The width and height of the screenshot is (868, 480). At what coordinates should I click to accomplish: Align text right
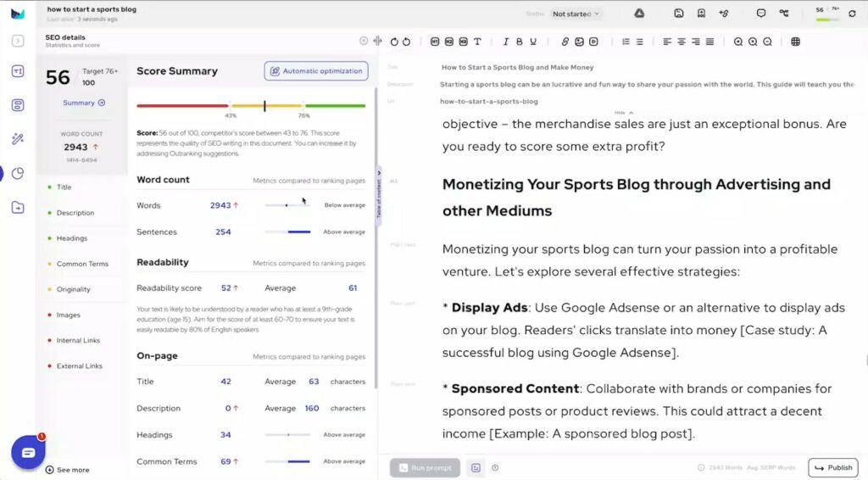point(695,42)
